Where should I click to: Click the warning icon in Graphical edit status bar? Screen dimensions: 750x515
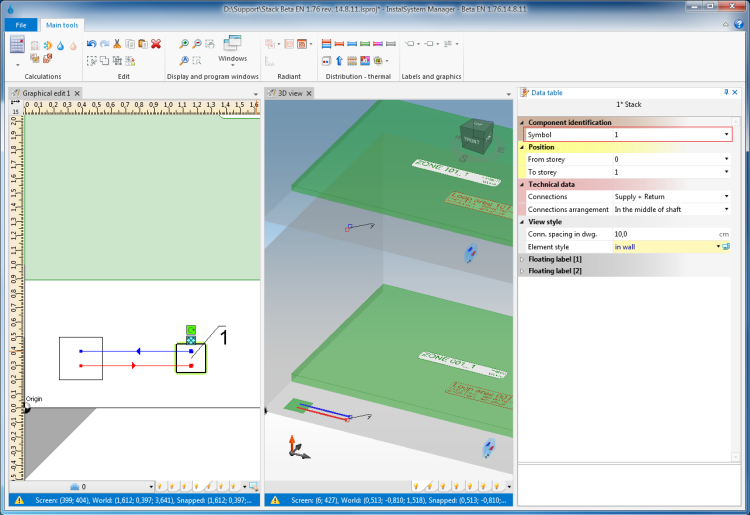point(19,500)
